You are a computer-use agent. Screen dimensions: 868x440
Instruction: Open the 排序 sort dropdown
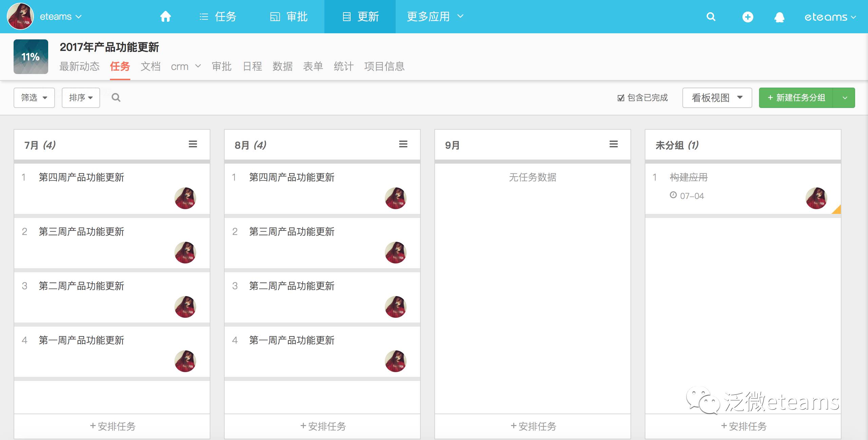(x=81, y=98)
